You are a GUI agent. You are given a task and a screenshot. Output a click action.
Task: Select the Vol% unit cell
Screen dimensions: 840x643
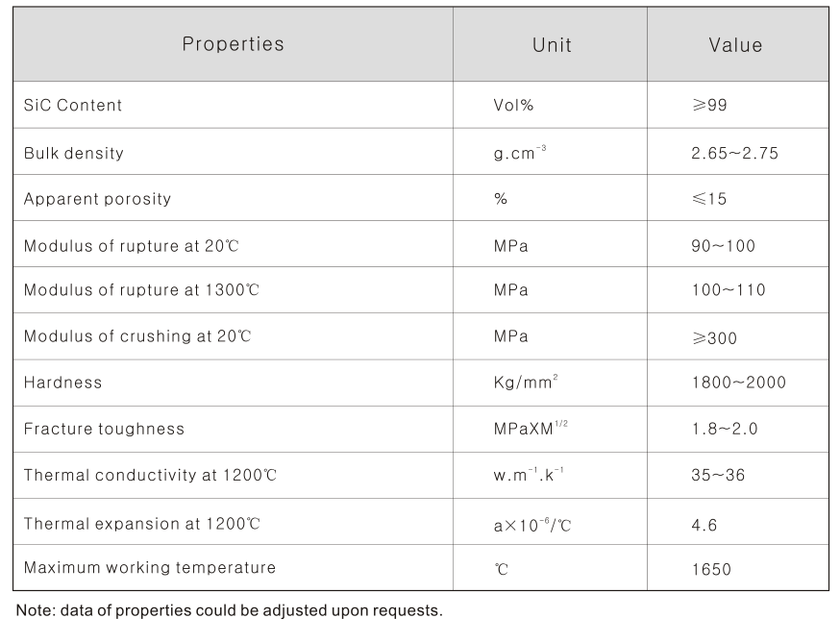[x=513, y=105]
